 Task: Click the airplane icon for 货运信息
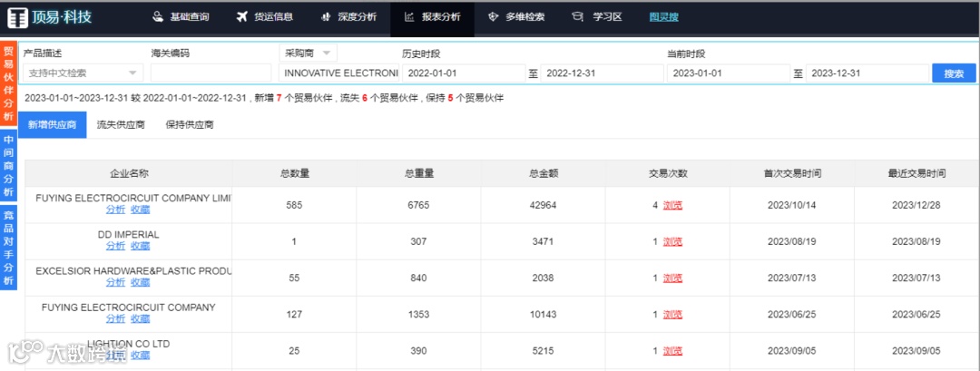(x=242, y=17)
